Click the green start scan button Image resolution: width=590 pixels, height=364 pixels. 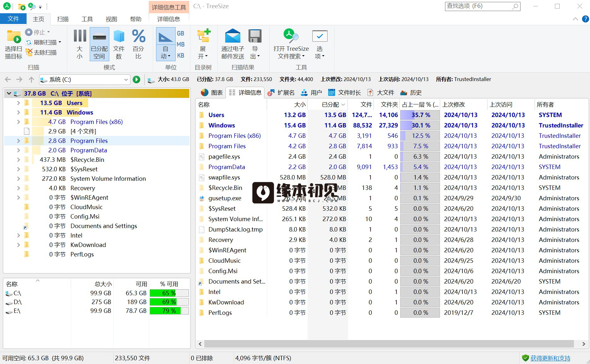136,79
